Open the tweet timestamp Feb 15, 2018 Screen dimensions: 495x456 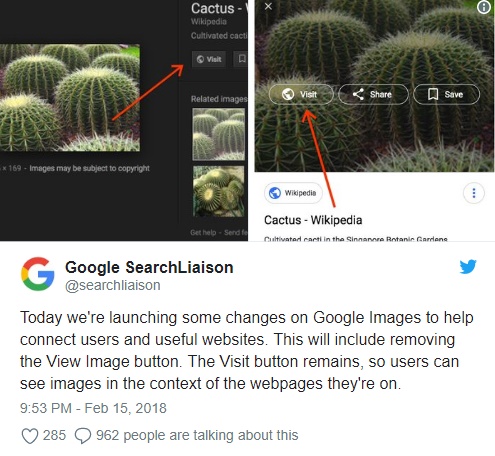[x=93, y=408]
